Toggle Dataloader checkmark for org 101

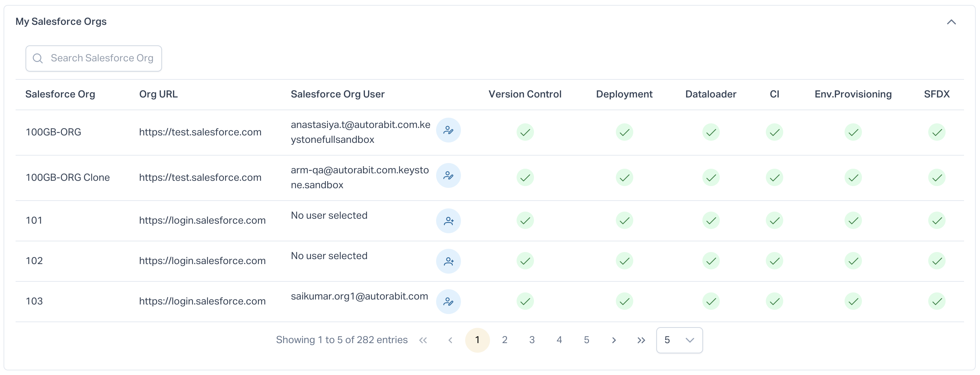pos(710,221)
